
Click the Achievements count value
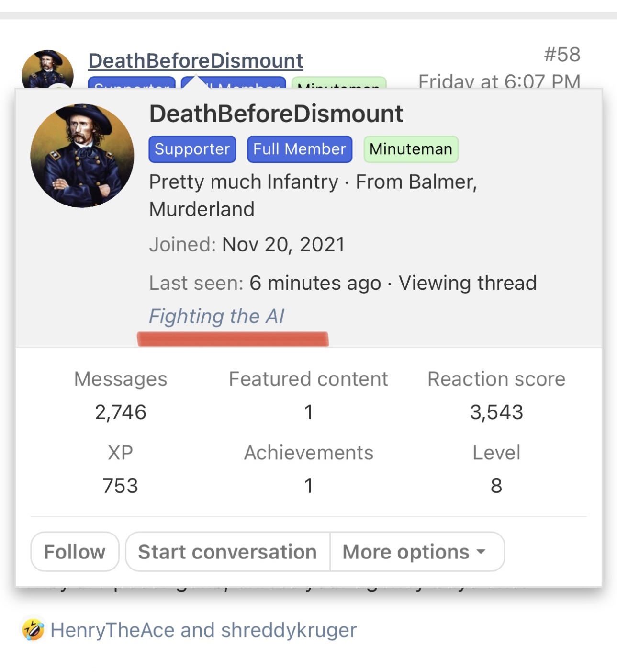pos(309,486)
